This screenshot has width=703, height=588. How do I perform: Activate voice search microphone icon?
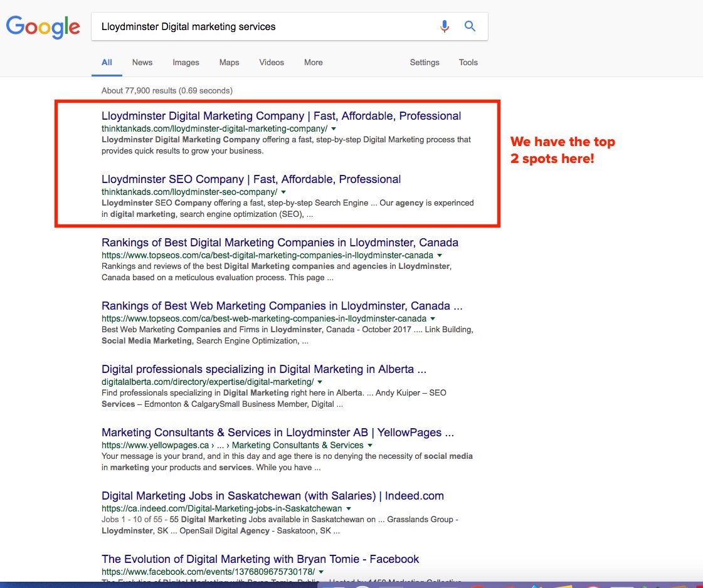pos(445,26)
